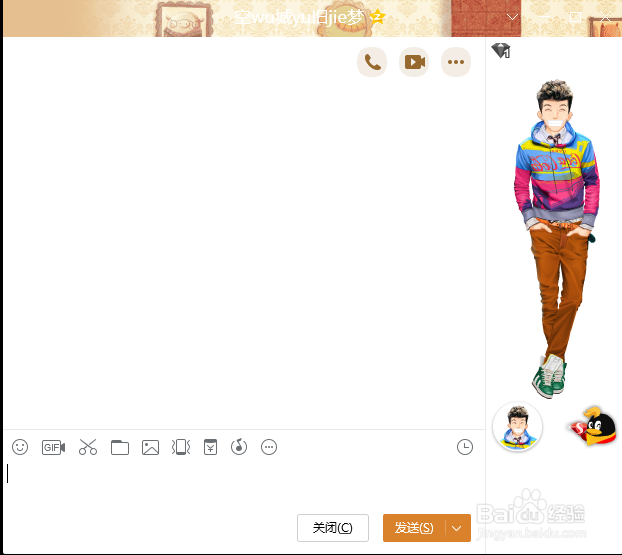Screen dimensions: 622x555
Task: Open the title bar dropdown chevron
Action: coord(512,17)
